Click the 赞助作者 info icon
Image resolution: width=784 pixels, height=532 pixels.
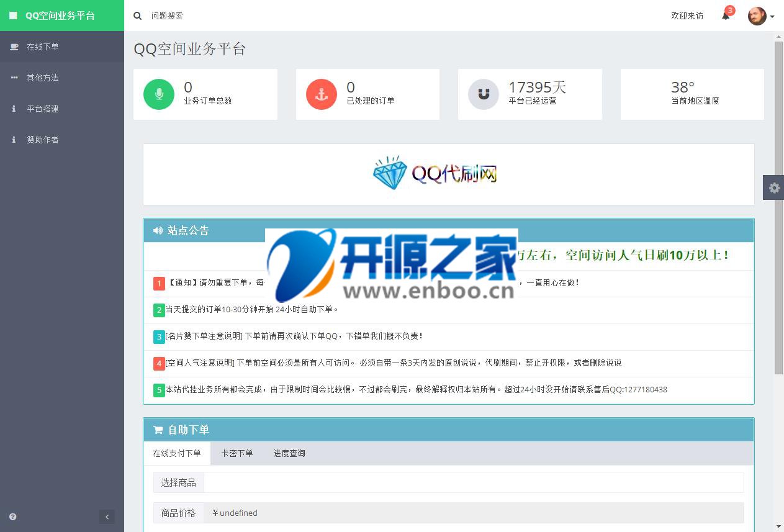click(14, 140)
